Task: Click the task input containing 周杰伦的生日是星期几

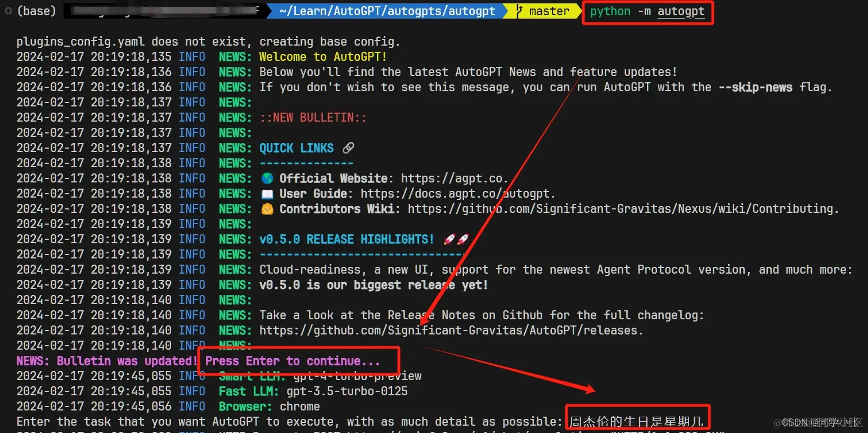Action: click(x=637, y=421)
